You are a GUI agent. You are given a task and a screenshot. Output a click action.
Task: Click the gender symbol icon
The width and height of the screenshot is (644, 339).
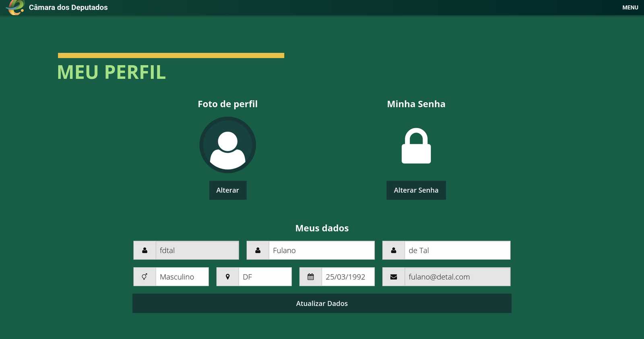[144, 277]
